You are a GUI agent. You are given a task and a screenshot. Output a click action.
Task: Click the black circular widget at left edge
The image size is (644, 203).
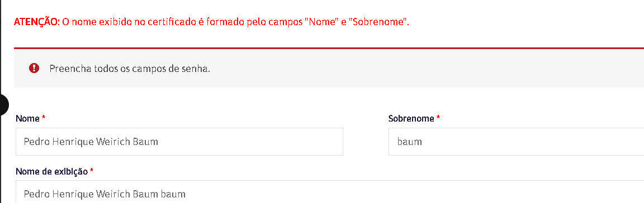point(3,105)
